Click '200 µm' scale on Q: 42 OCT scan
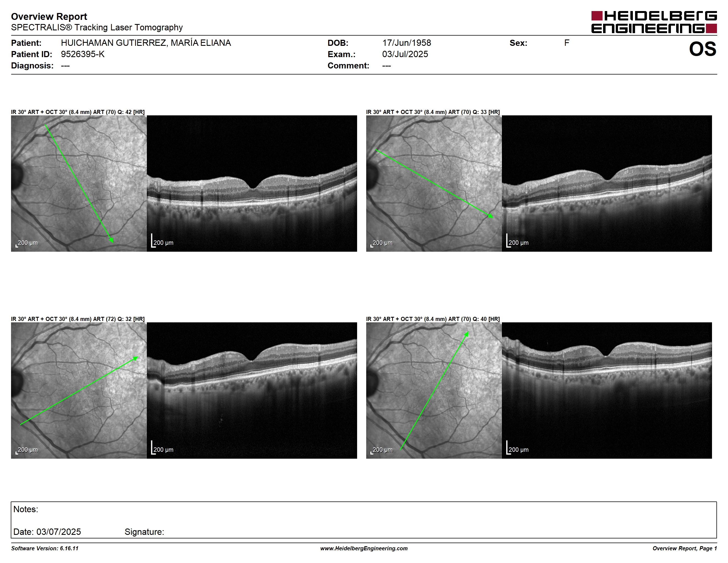The height and width of the screenshot is (563, 728). pos(163,243)
